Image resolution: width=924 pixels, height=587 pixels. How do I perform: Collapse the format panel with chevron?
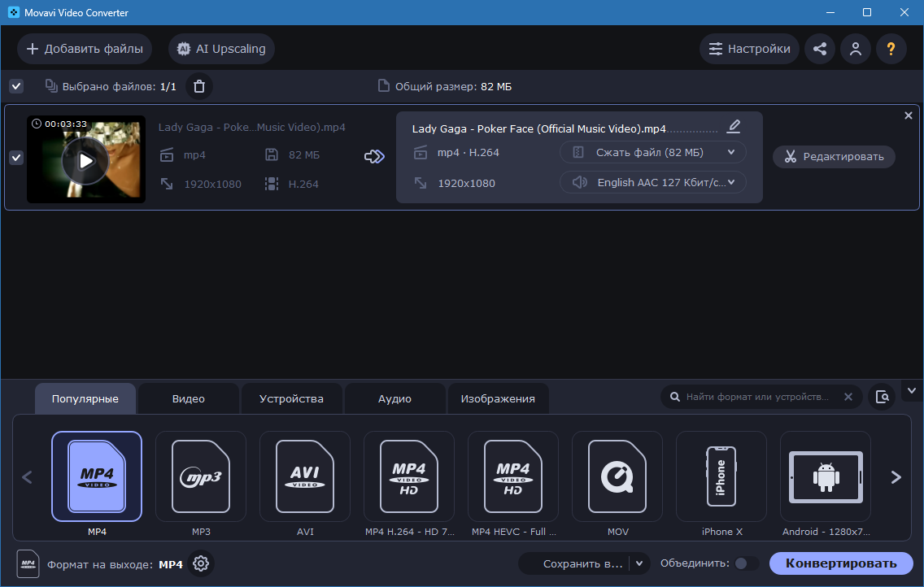pyautogui.click(x=912, y=391)
